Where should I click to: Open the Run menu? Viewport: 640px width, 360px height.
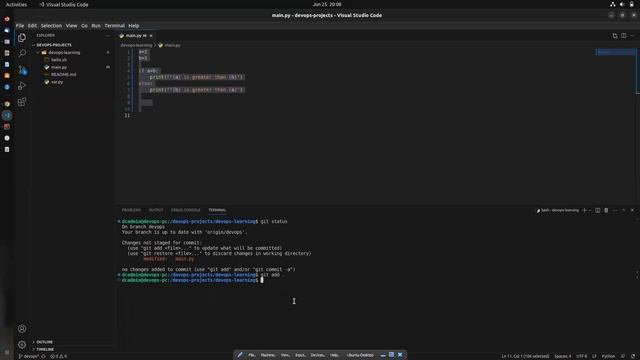[x=96, y=25]
